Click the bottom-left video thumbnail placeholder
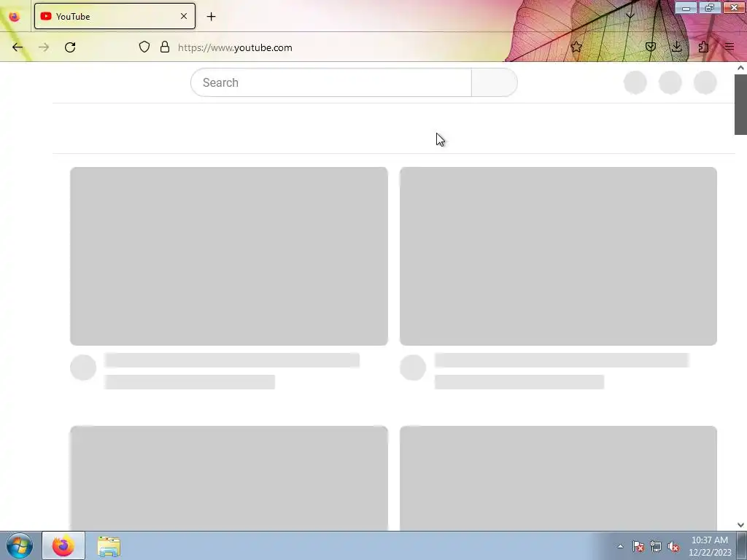Screen dimensions: 747x560 click(x=228, y=478)
